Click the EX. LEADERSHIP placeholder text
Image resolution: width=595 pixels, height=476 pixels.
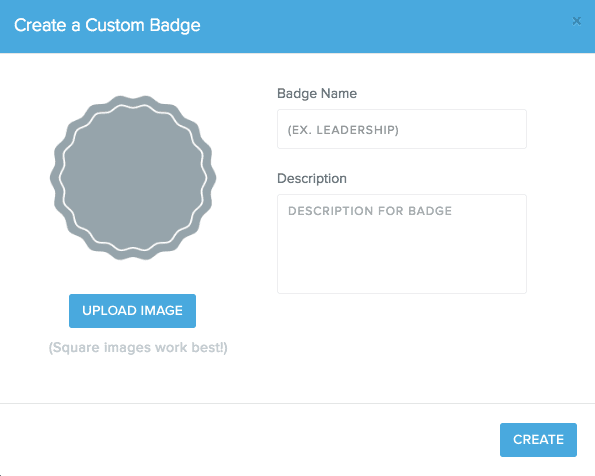point(343,130)
